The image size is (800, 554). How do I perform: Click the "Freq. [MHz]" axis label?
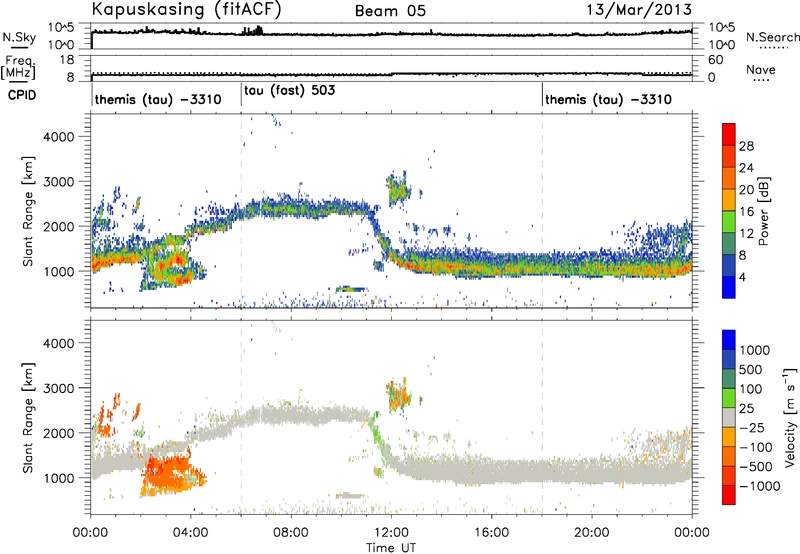pos(18,67)
